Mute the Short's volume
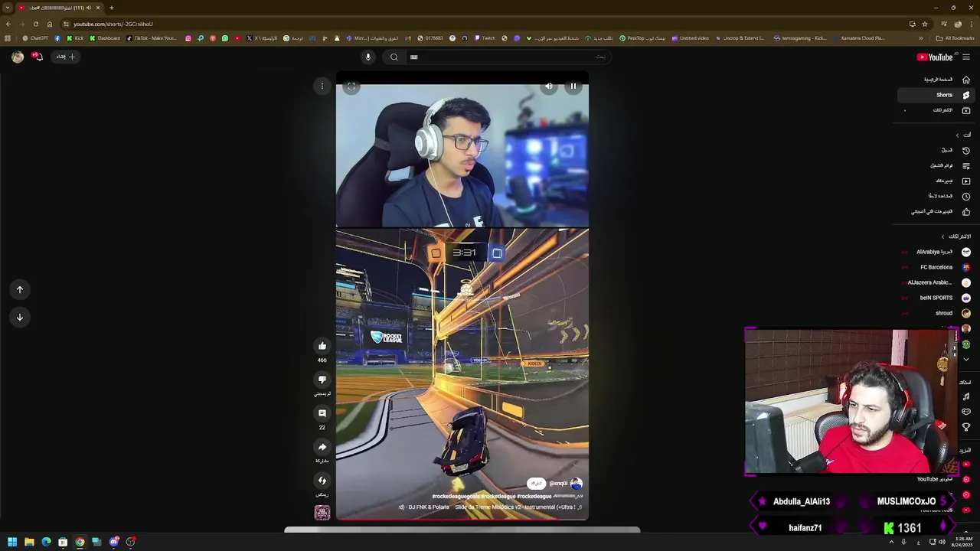The width and height of the screenshot is (980, 551). (x=549, y=86)
